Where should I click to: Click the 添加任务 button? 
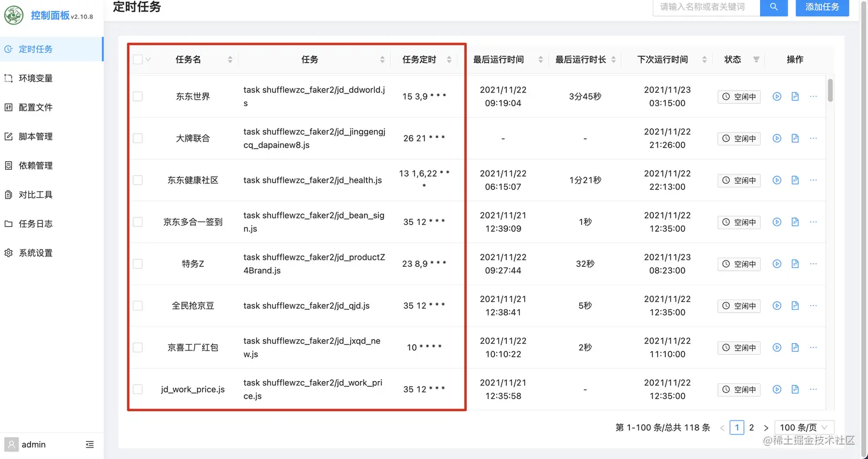pyautogui.click(x=822, y=7)
